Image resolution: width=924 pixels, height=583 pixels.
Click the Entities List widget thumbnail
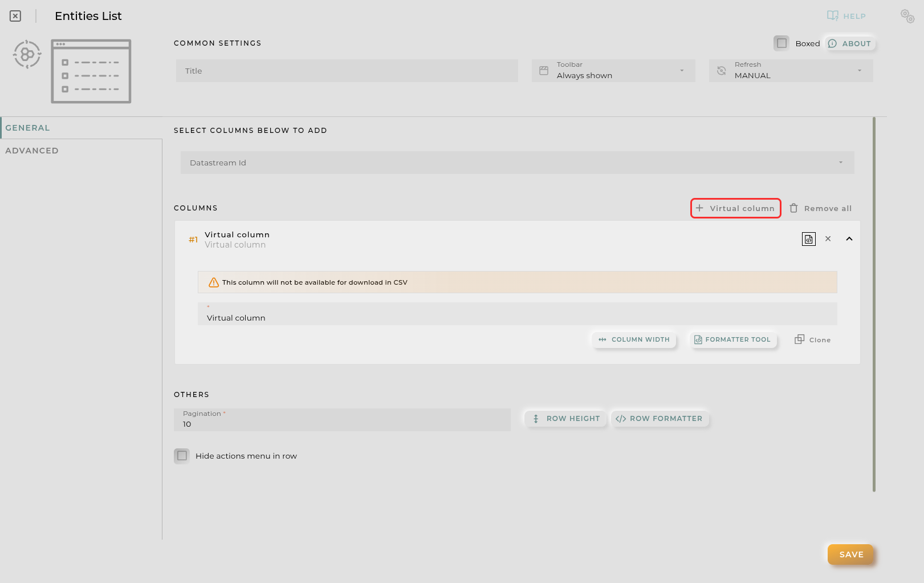91,71
